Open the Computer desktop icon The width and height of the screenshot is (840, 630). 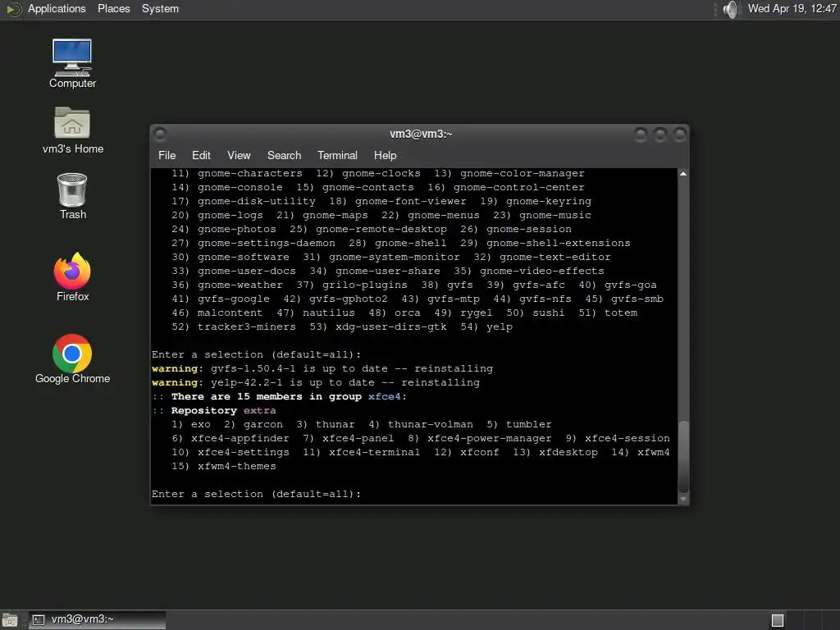(x=72, y=63)
